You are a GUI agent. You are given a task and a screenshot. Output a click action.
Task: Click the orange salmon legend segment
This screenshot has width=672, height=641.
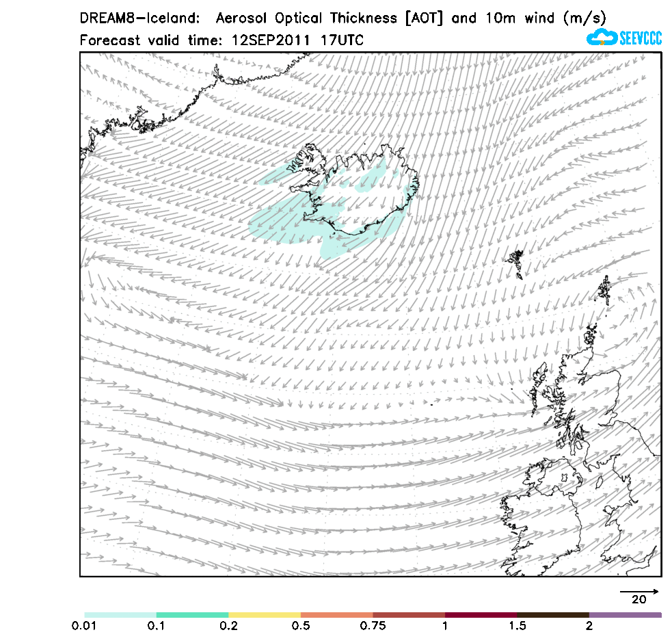pyautogui.click(x=336, y=615)
